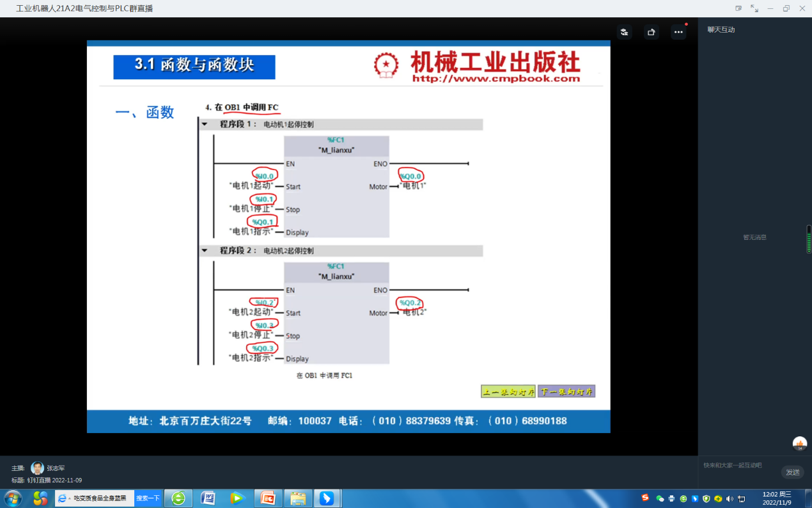This screenshot has height=508, width=812.
Task: Click the rotate screen icon
Action: point(651,32)
